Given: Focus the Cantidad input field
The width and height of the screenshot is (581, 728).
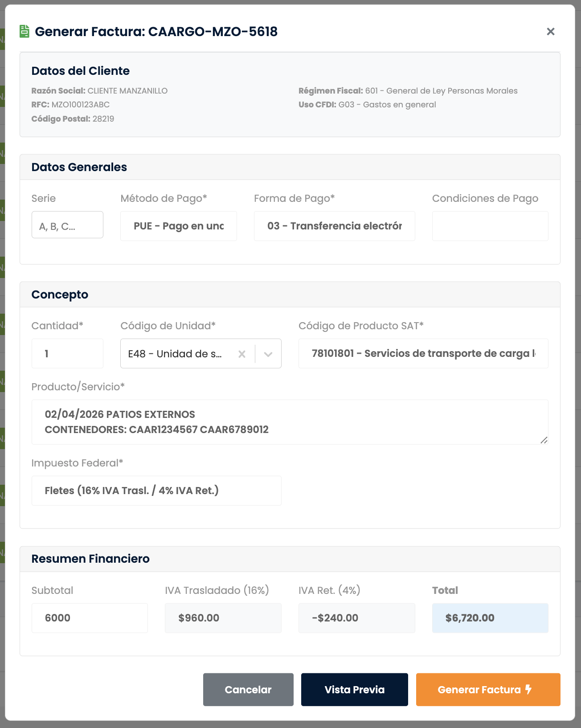Looking at the screenshot, I should click(67, 354).
